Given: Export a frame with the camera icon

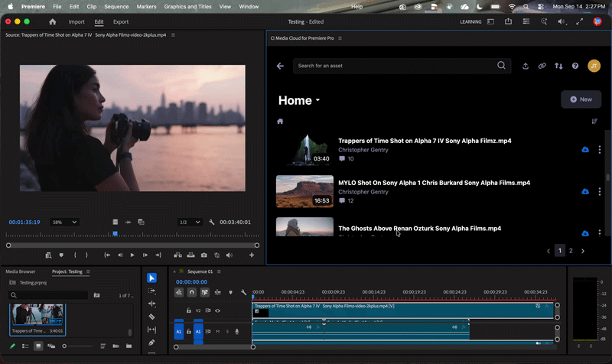Looking at the screenshot, I should point(203,255).
